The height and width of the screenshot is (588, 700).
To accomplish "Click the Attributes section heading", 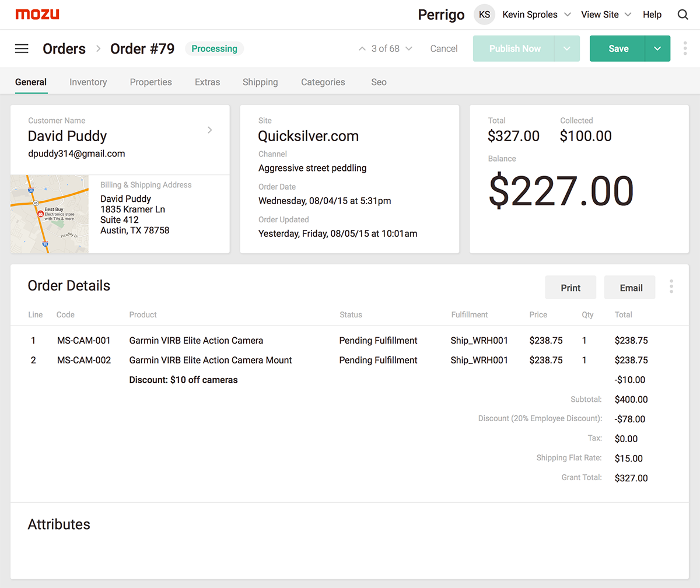I will [59, 524].
